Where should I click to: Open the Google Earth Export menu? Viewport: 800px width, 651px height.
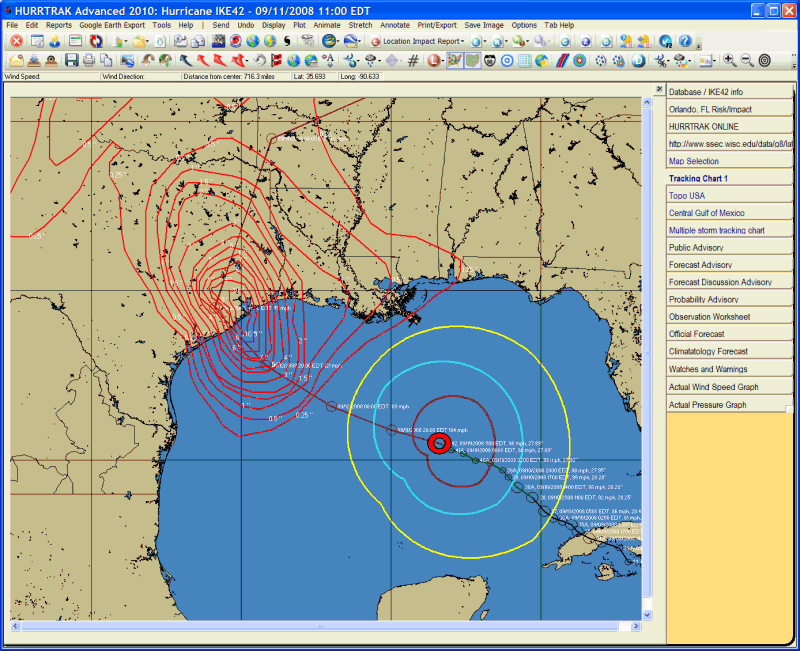click(112, 24)
